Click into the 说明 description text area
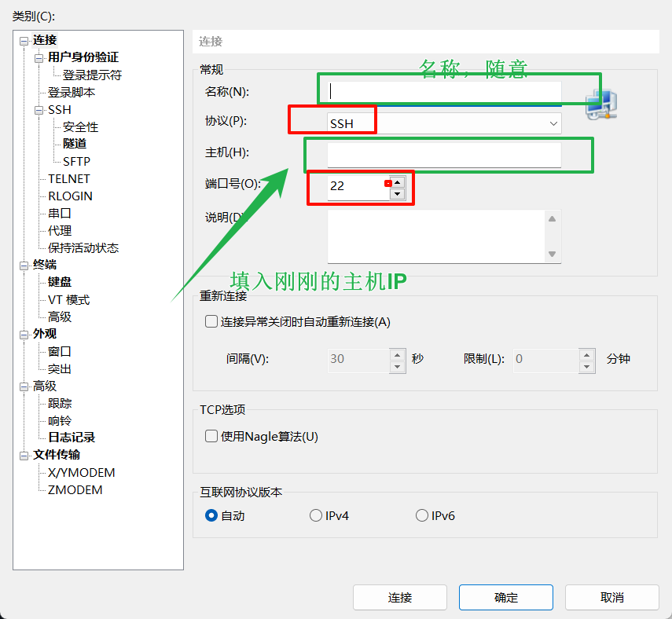This screenshot has height=619, width=672. [436, 236]
